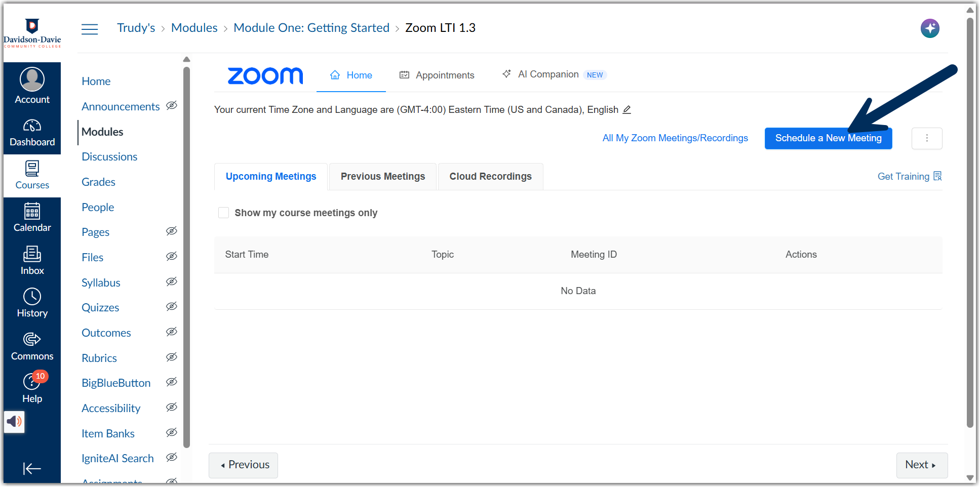
Task: Open the three-dot more options menu
Action: [x=927, y=138]
